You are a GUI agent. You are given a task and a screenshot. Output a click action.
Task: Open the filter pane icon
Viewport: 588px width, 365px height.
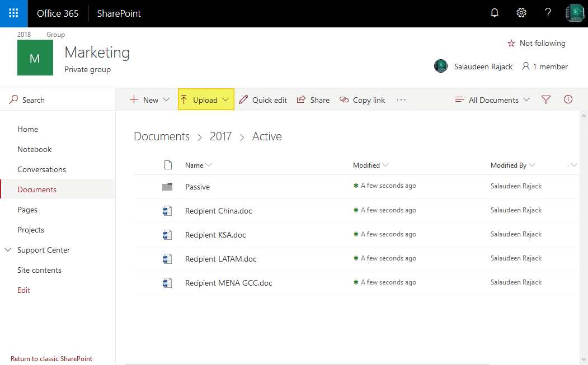coord(545,99)
